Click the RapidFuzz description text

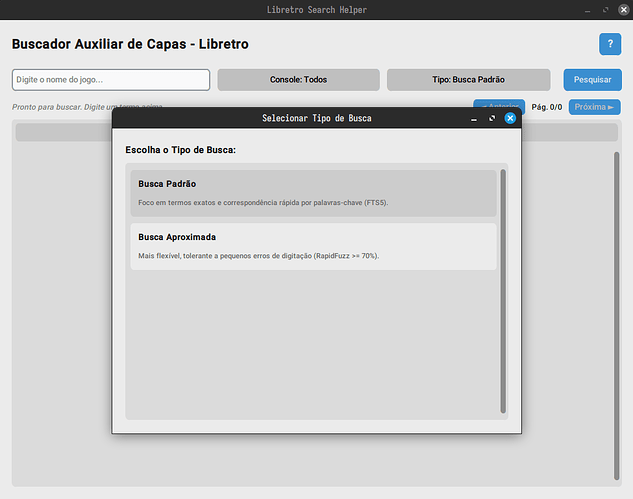pos(259,256)
